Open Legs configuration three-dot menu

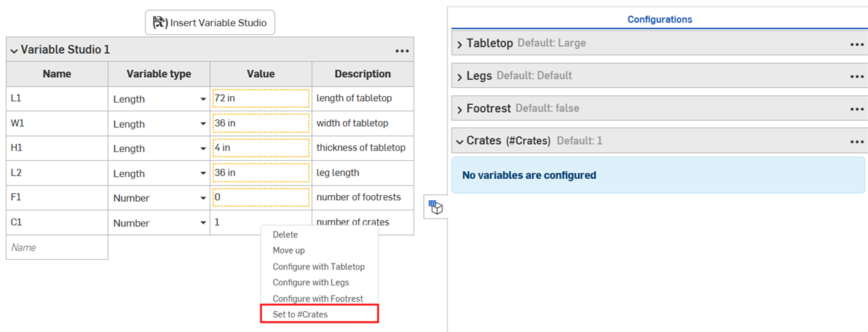coord(856,76)
